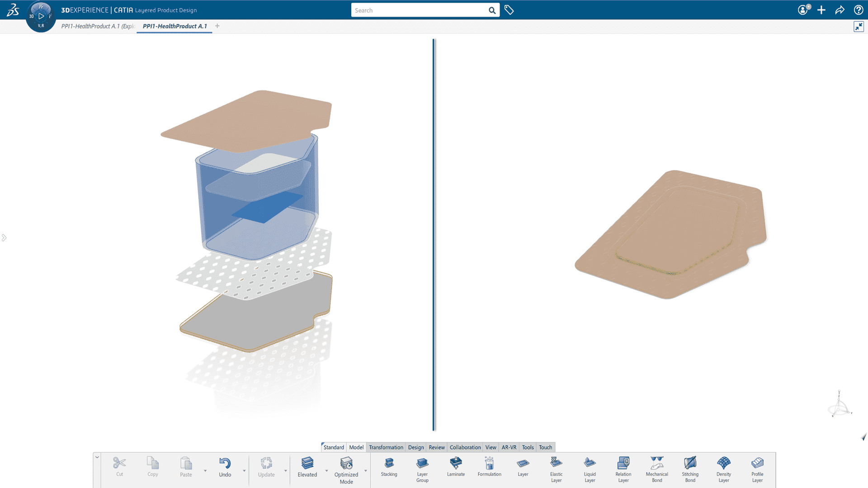Pick the Liquid Layer tool
The image size is (868, 488).
590,470
